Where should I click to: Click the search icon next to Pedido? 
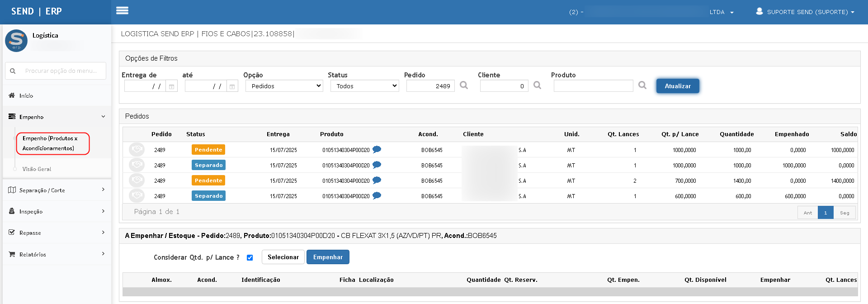coord(464,85)
